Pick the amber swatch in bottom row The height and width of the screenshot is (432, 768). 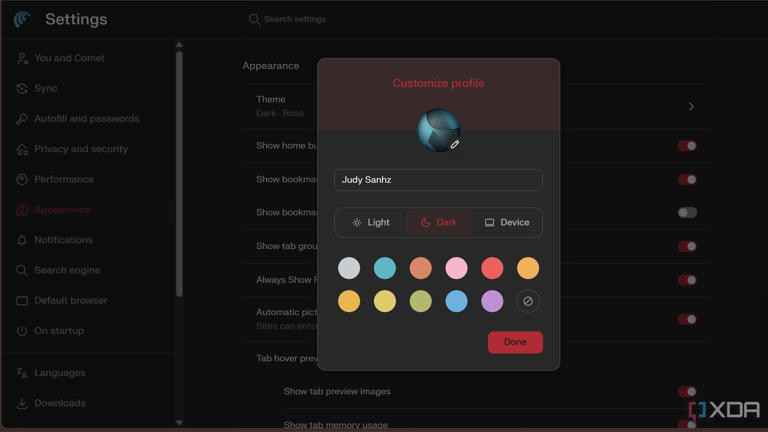click(349, 301)
